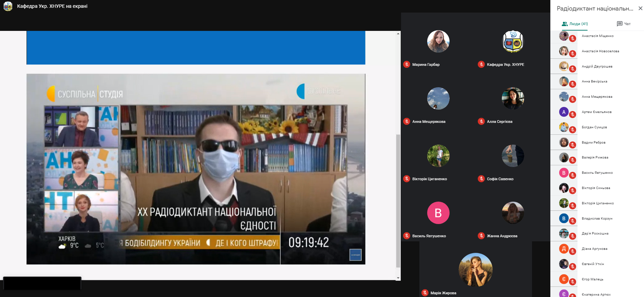Click the Кафедра Укр. ХНУРЕ presenter logo icon
This screenshot has height=297, width=644.
point(8,6)
